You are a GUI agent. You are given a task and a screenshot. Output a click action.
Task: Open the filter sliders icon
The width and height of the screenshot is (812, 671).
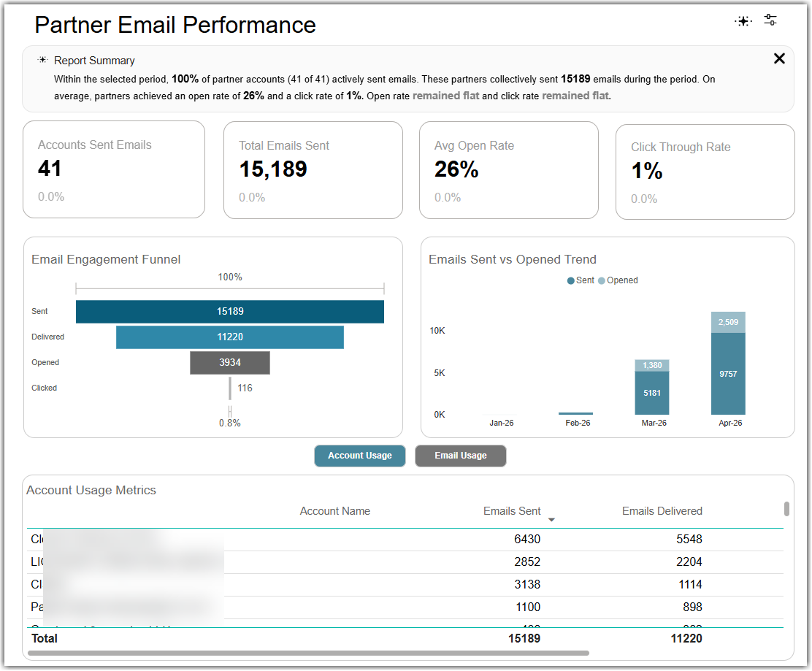click(770, 20)
